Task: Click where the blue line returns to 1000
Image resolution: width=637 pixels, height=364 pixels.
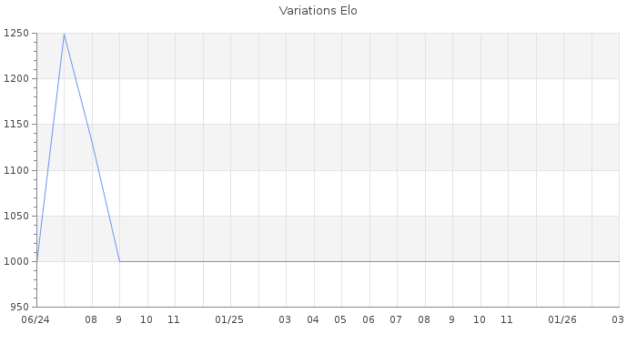Action: pyautogui.click(x=119, y=261)
